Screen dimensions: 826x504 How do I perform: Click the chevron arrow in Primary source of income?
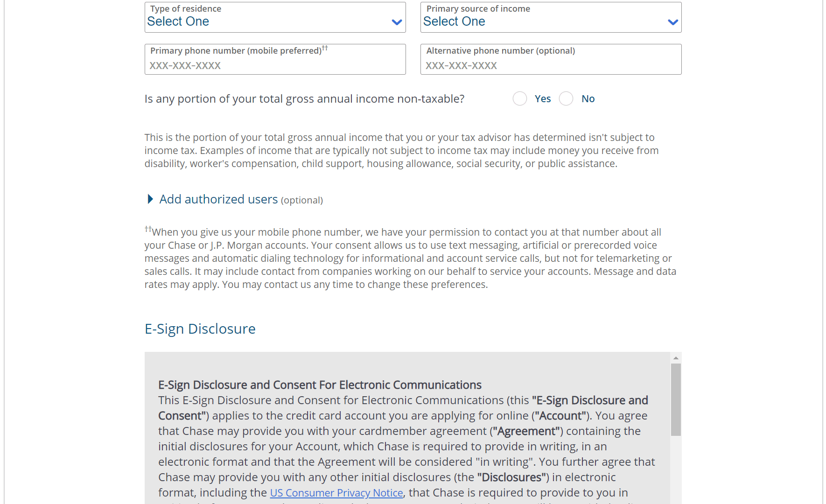(672, 22)
